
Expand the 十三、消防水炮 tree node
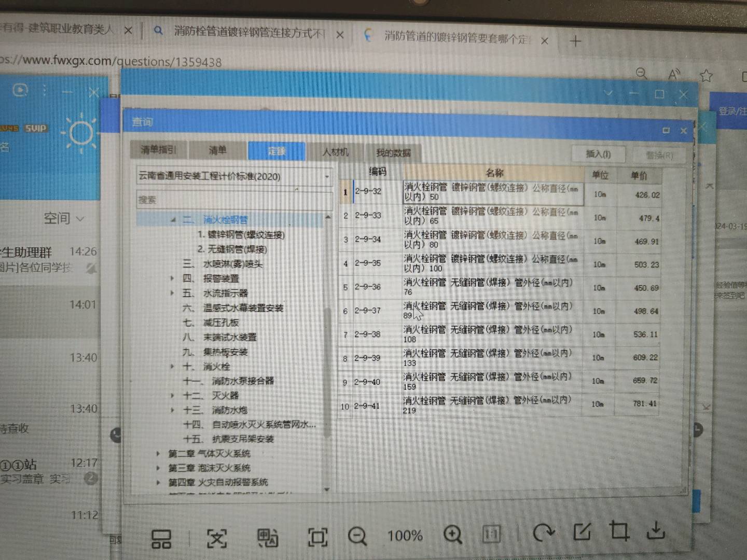pyautogui.click(x=172, y=410)
